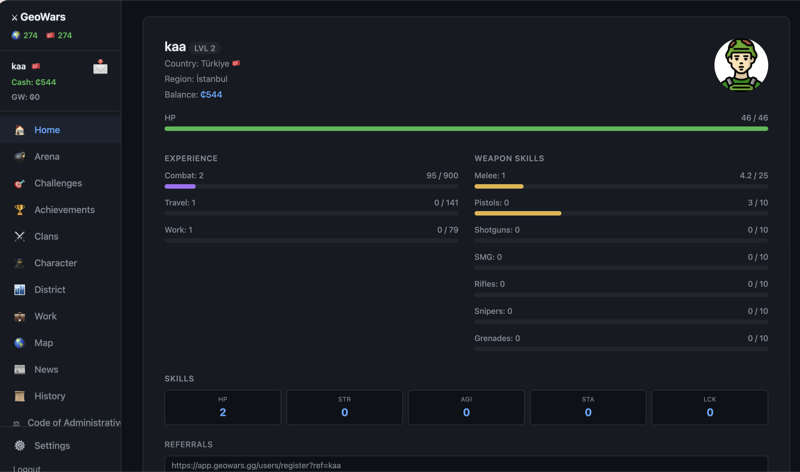Open the District building icon

(19, 290)
